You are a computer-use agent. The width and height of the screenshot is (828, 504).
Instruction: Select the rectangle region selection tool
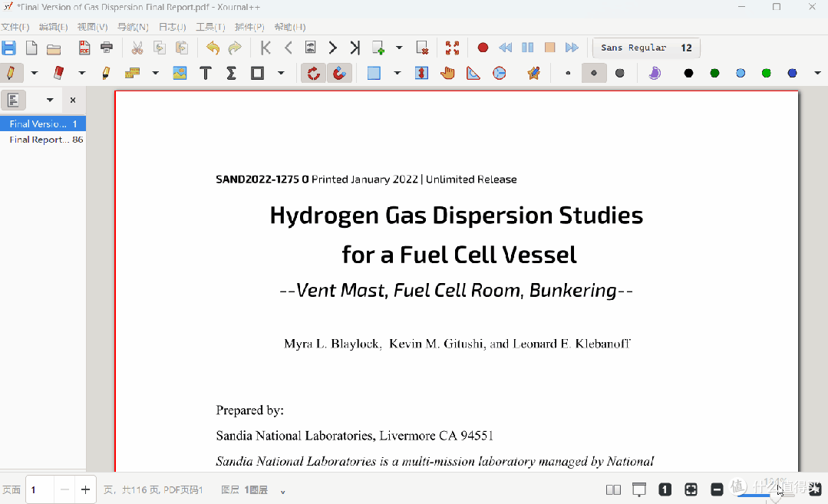click(x=374, y=73)
